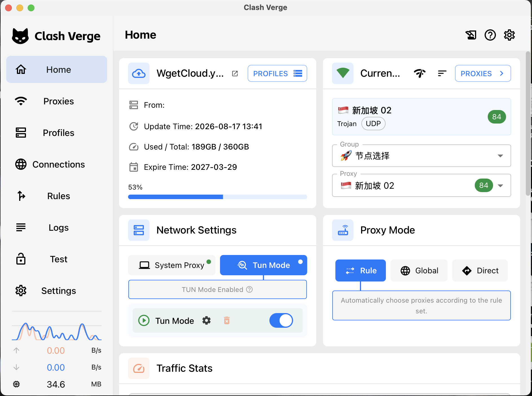Screen dimensions: 532x396
Task: Open the help question mark icon
Action: pos(490,35)
